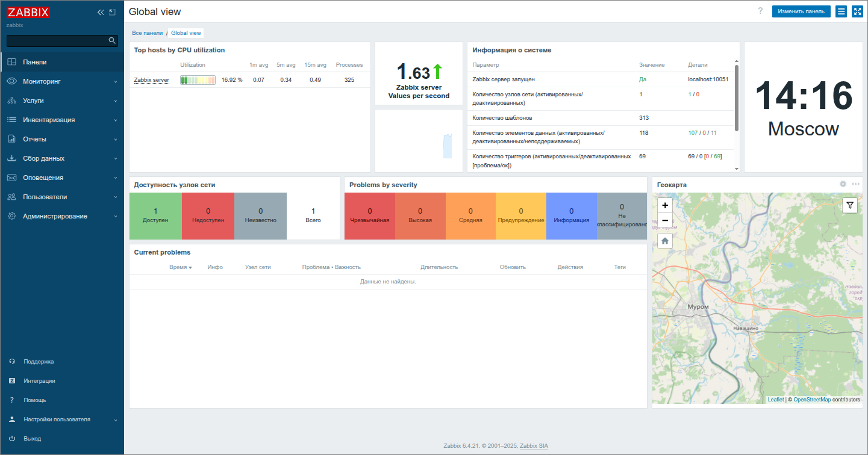Open Геокарта widget settings gear
This screenshot has width=868, height=455.
(x=843, y=184)
